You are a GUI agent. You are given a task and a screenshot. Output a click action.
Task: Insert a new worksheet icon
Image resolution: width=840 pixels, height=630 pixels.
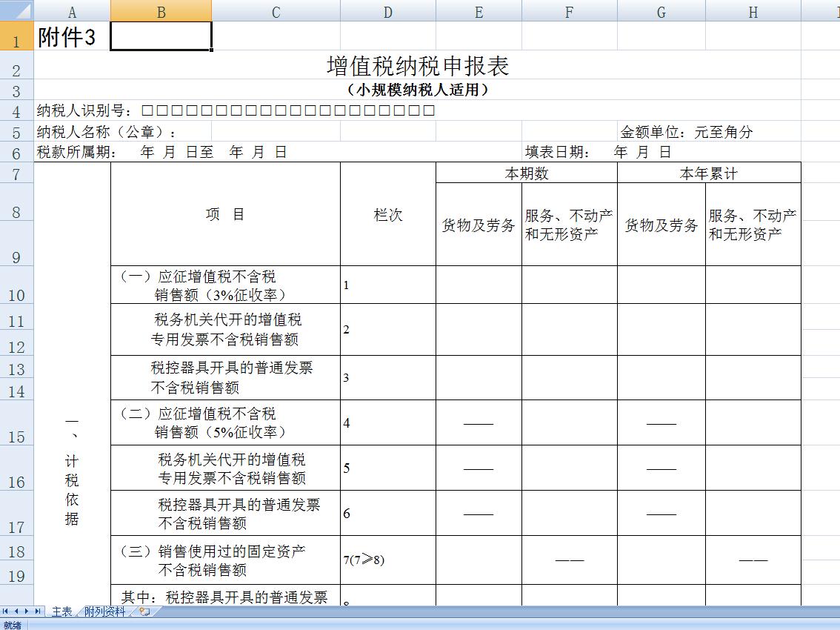click(144, 611)
